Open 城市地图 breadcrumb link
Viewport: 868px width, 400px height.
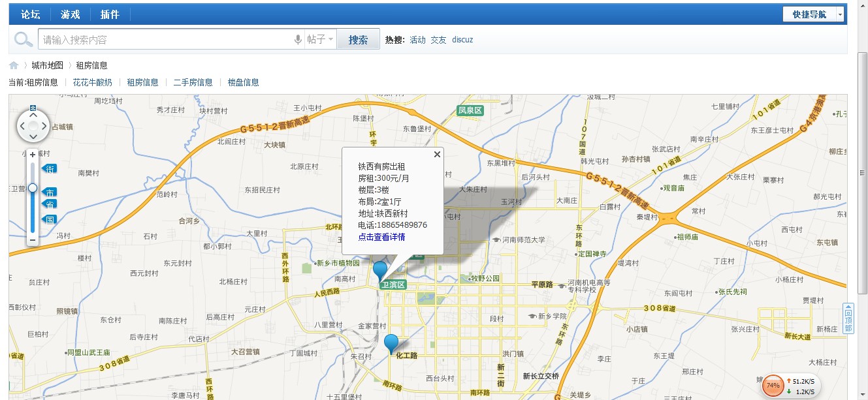[47, 65]
